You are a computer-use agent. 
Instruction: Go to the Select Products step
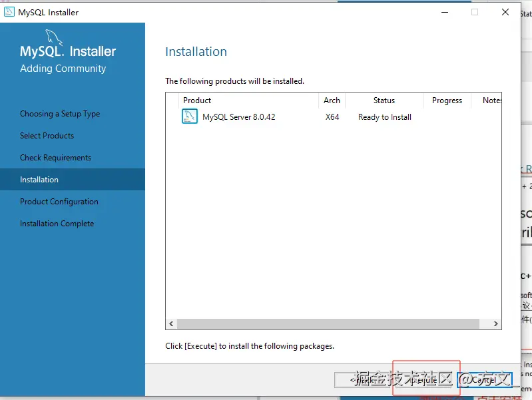click(47, 136)
